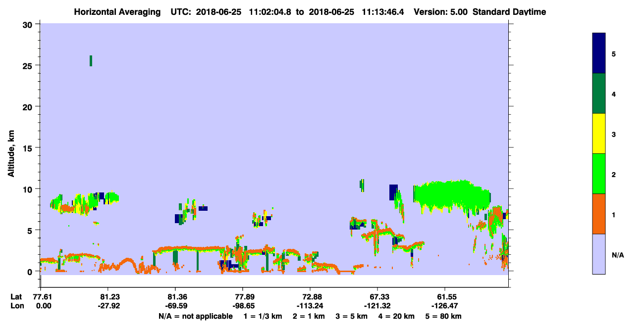
Task: Click the '5 = 80 km' legend text
Action: click(443, 316)
